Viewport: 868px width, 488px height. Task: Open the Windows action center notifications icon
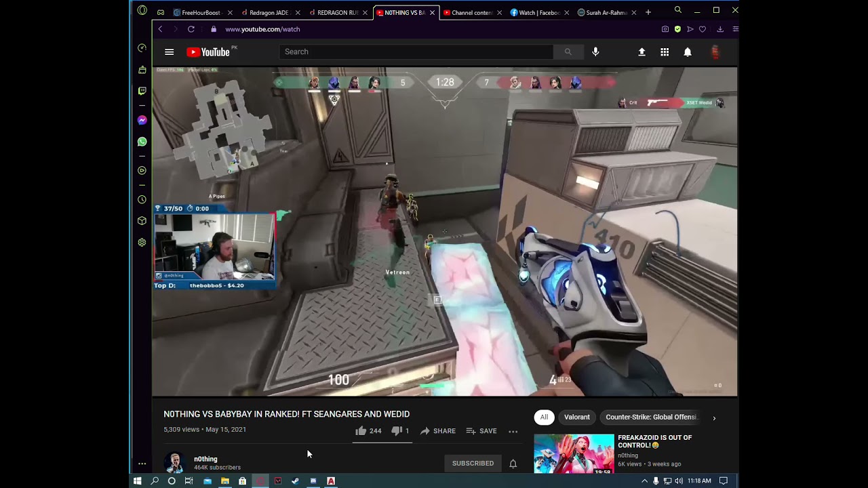pos(723,481)
